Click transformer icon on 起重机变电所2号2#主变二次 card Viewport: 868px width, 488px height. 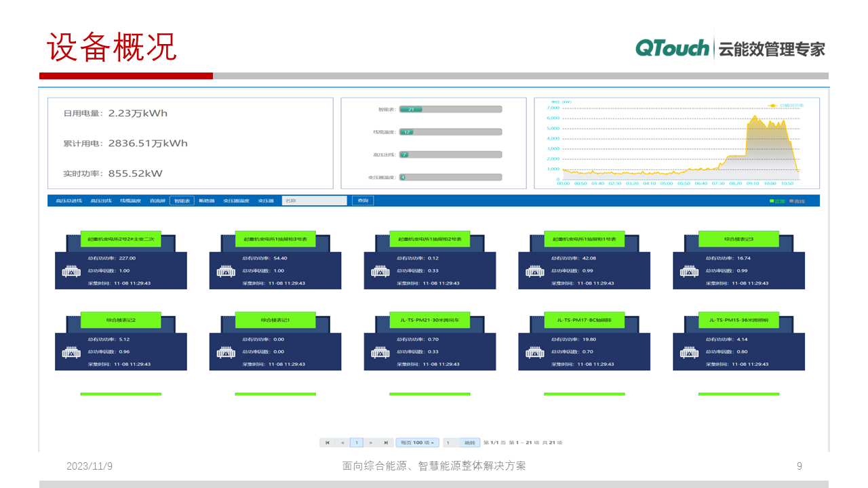click(71, 271)
